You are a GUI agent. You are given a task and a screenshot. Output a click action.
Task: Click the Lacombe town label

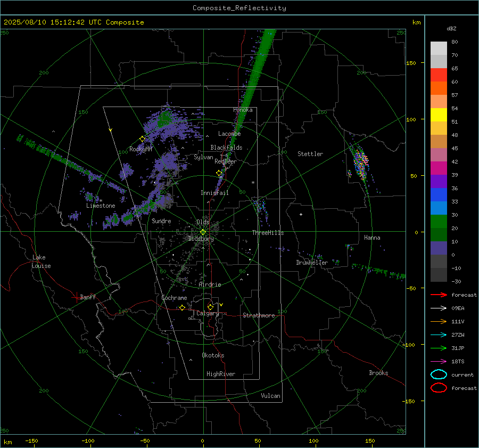tap(229, 134)
